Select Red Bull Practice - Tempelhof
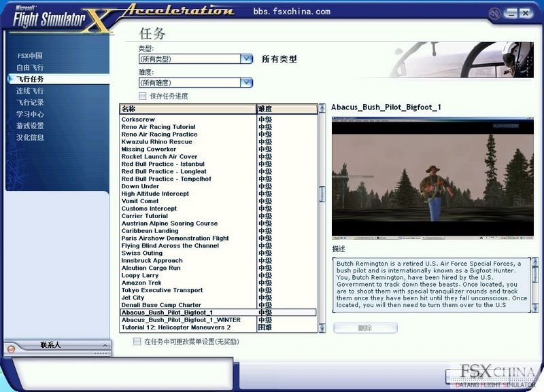Image resolution: width=544 pixels, height=392 pixels. tap(166, 179)
